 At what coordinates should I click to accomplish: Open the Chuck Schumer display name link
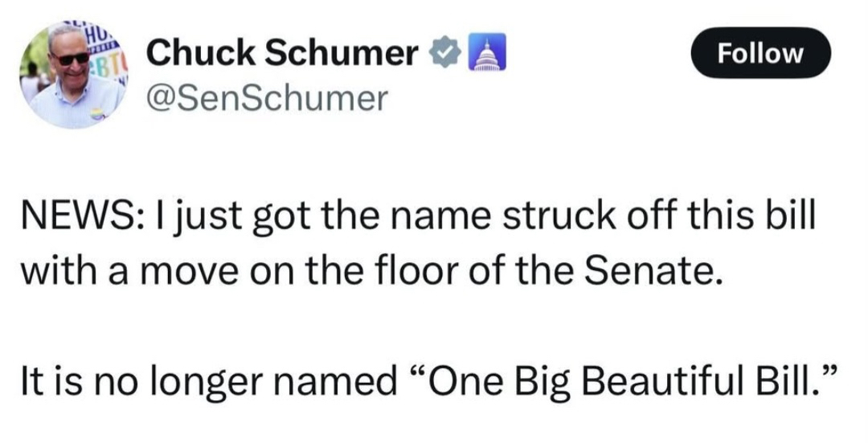[x=282, y=54]
